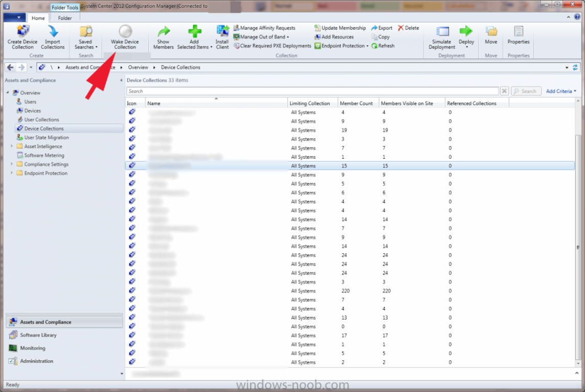Minimize the ribbon with the caret
585x392 pixels.
(x=568, y=17)
